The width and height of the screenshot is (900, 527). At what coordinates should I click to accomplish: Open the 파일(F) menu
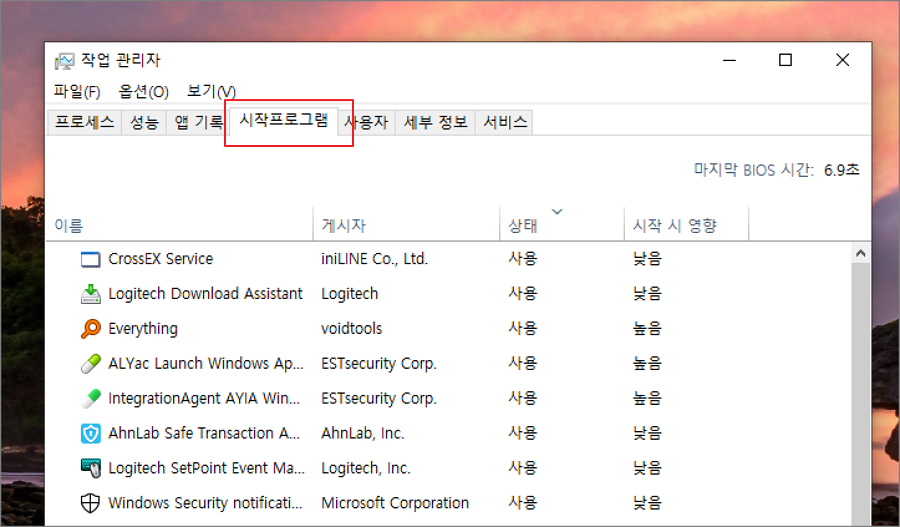(x=77, y=91)
